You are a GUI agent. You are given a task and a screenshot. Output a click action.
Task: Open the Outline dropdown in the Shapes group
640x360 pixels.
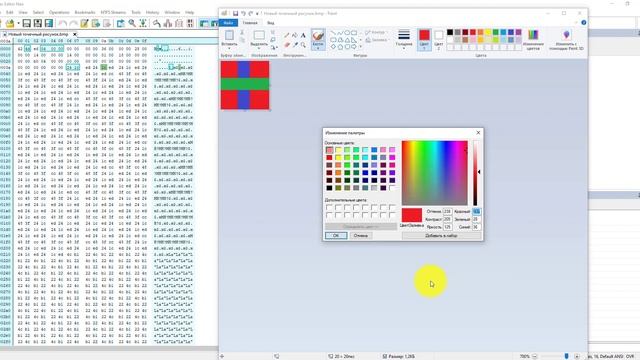point(375,32)
